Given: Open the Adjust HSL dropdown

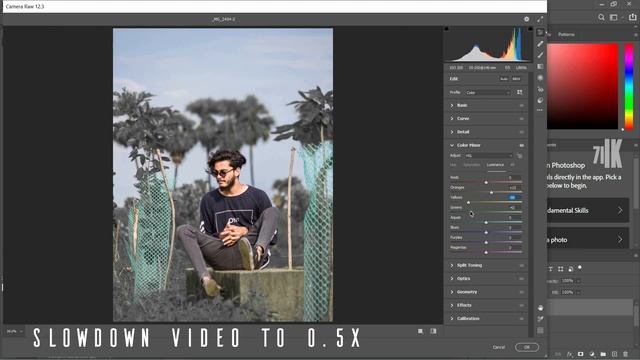Looking at the screenshot, I should 488,156.
